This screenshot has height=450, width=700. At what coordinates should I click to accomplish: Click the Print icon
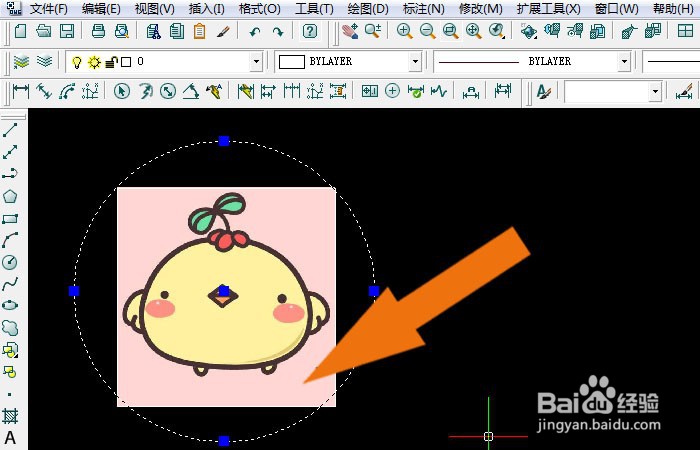click(x=98, y=31)
